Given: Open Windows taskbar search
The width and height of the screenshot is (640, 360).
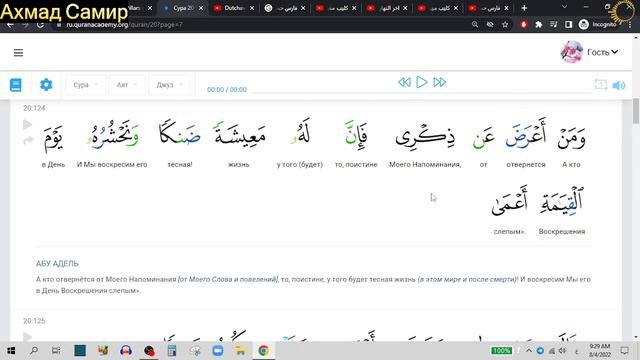Looking at the screenshot, I should (34, 351).
